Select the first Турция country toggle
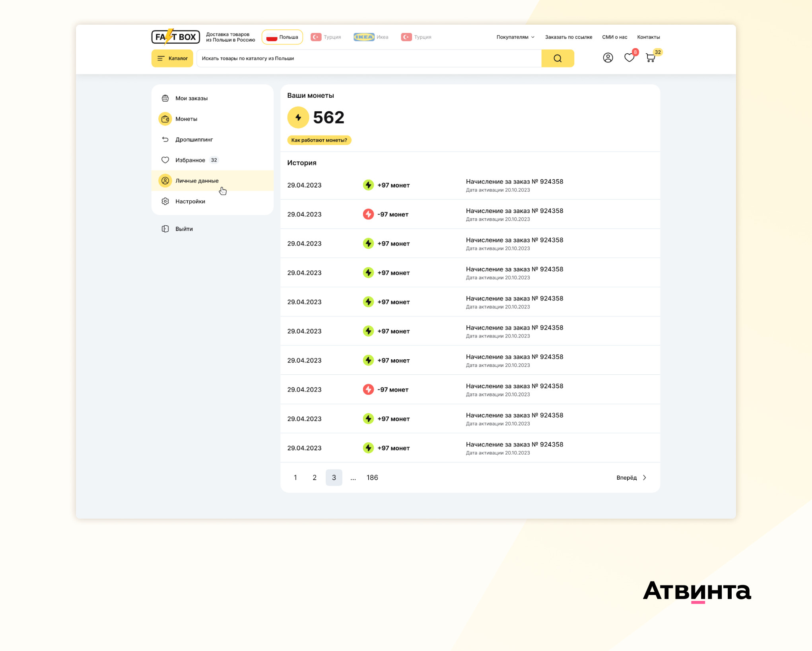 click(x=326, y=37)
